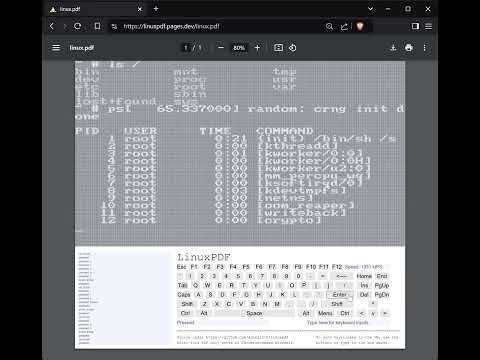Open a new browser tab

click(x=156, y=9)
